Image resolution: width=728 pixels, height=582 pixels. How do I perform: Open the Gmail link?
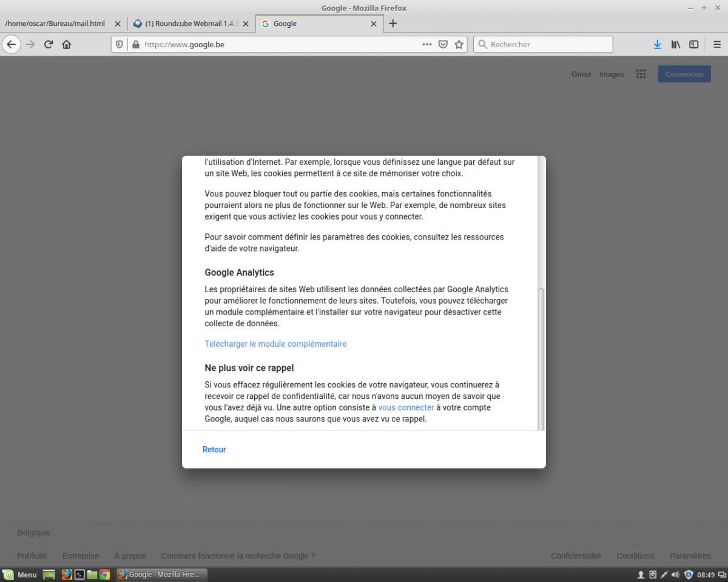[x=581, y=74]
